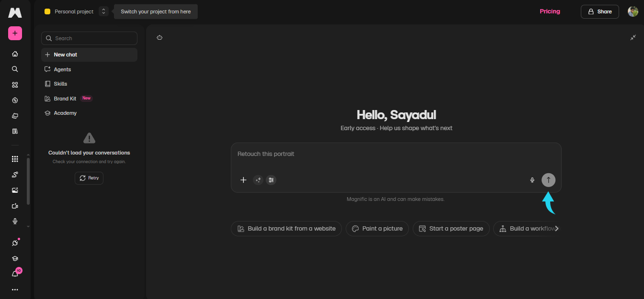Click the 'Paint a picture' suggestion

(377, 229)
